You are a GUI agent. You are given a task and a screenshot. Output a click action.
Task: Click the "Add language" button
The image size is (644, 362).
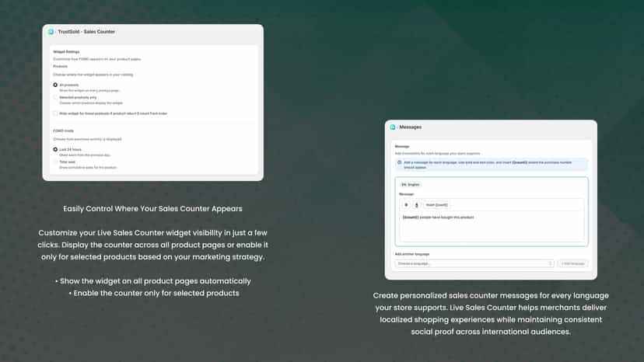(x=572, y=263)
